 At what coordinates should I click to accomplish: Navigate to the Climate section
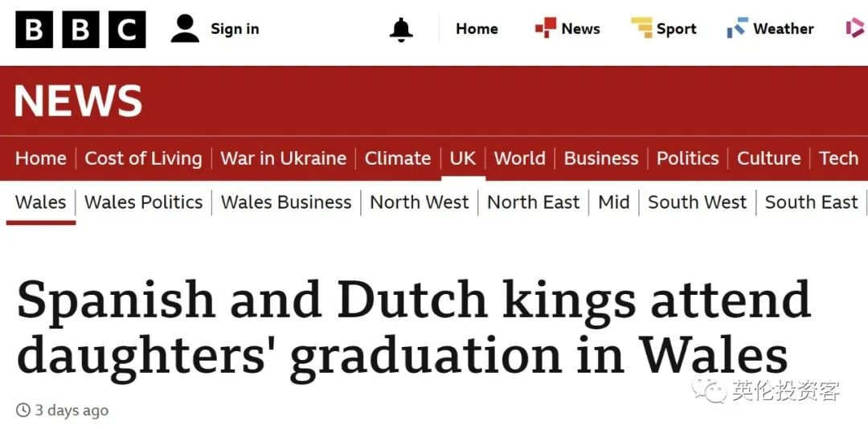[398, 158]
